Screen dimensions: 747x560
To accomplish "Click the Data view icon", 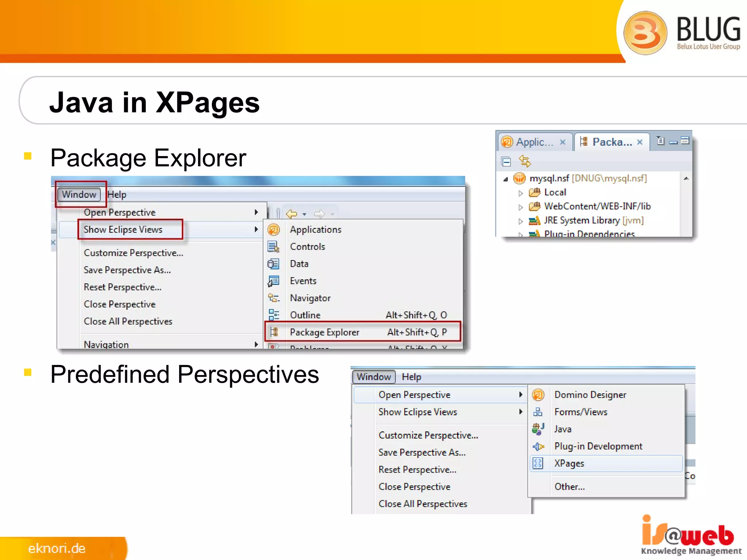I will tap(274, 264).
